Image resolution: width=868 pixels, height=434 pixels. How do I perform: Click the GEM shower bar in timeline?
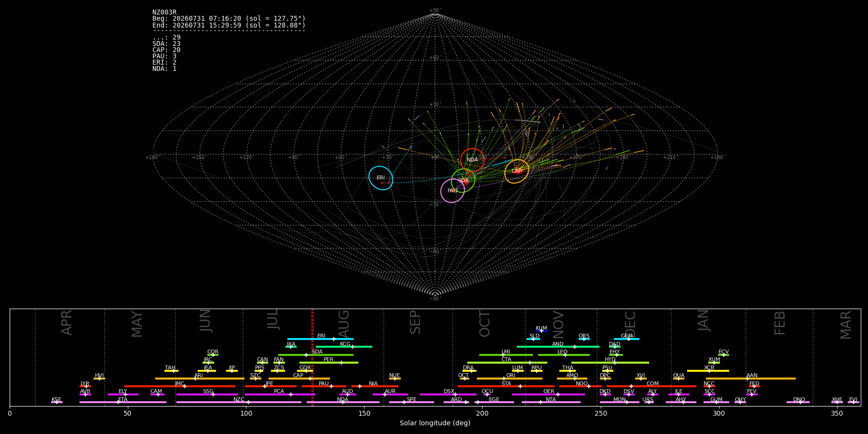pyautogui.click(x=626, y=339)
